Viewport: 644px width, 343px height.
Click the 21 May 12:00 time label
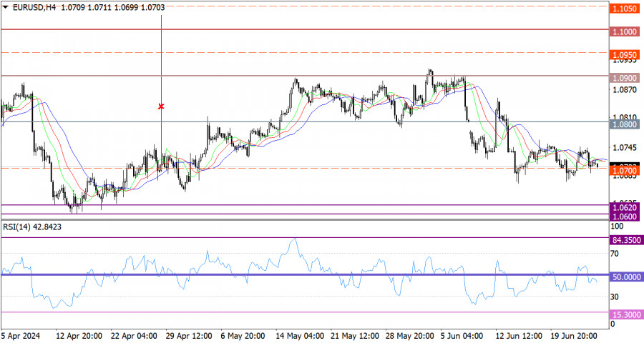pos(354,336)
